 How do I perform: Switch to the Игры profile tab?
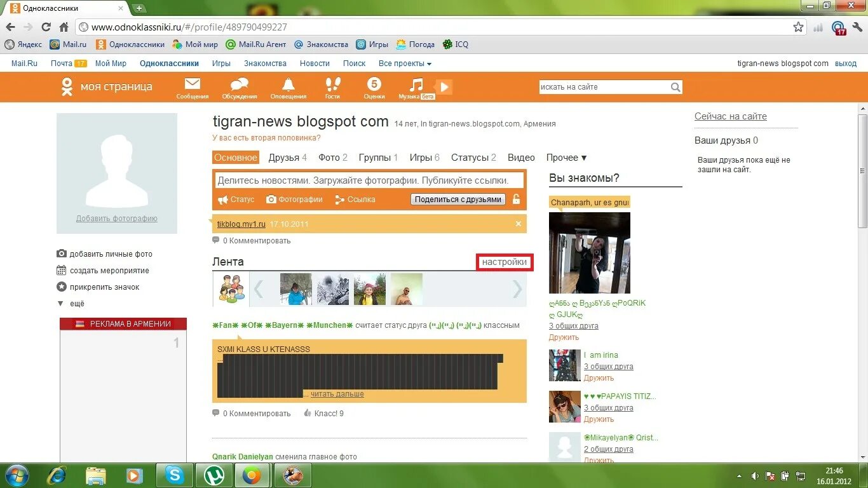[424, 158]
